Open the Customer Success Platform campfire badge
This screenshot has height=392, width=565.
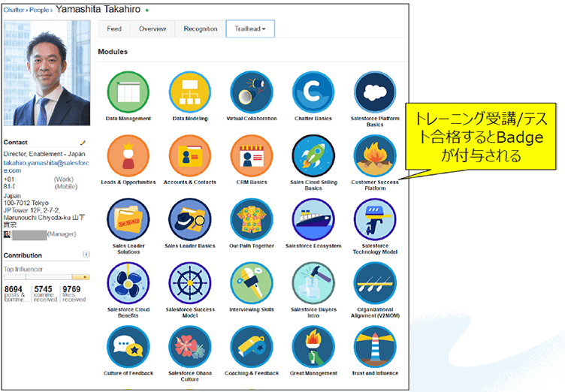pos(375,156)
